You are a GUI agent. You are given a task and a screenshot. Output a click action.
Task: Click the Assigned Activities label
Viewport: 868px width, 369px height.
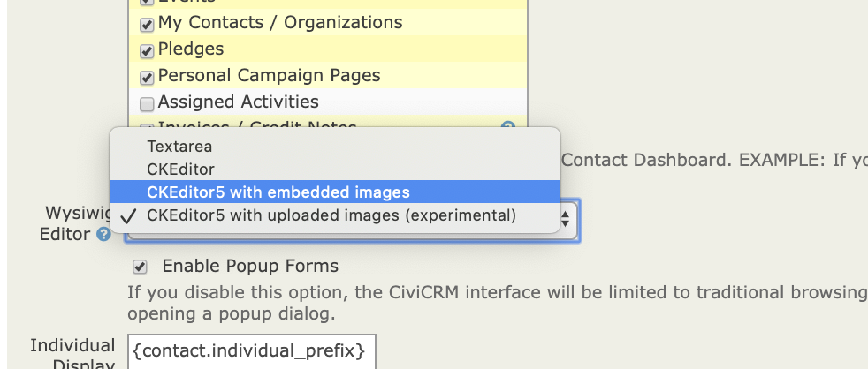[238, 102]
